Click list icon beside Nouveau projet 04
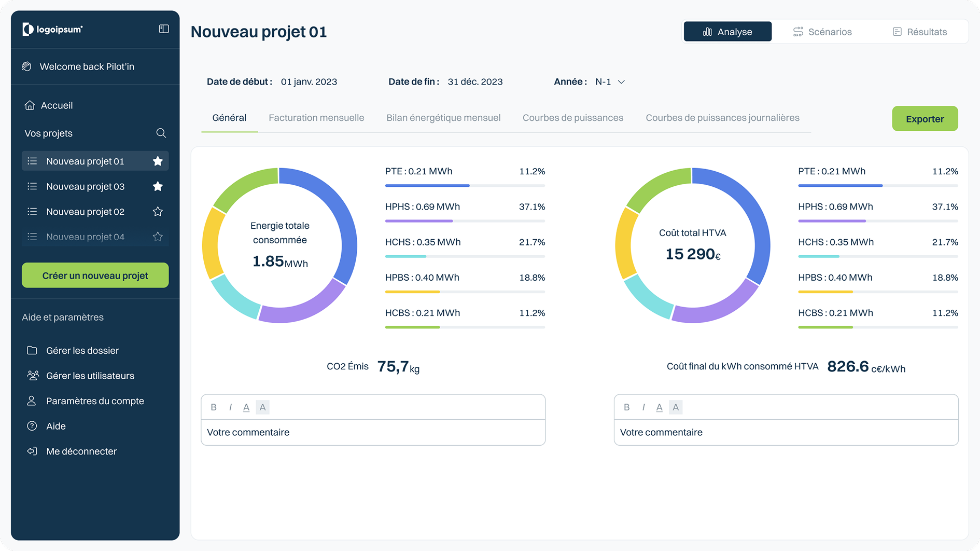Image resolution: width=980 pixels, height=551 pixels. [32, 237]
